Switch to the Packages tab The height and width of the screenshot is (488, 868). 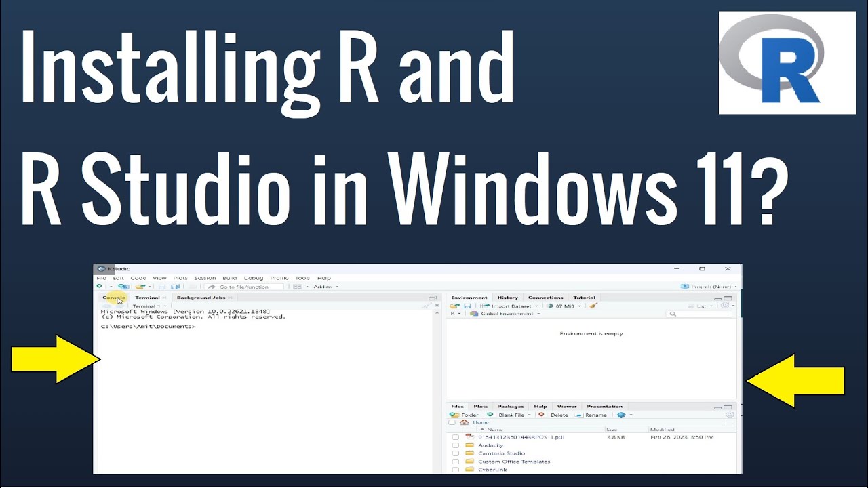point(511,407)
